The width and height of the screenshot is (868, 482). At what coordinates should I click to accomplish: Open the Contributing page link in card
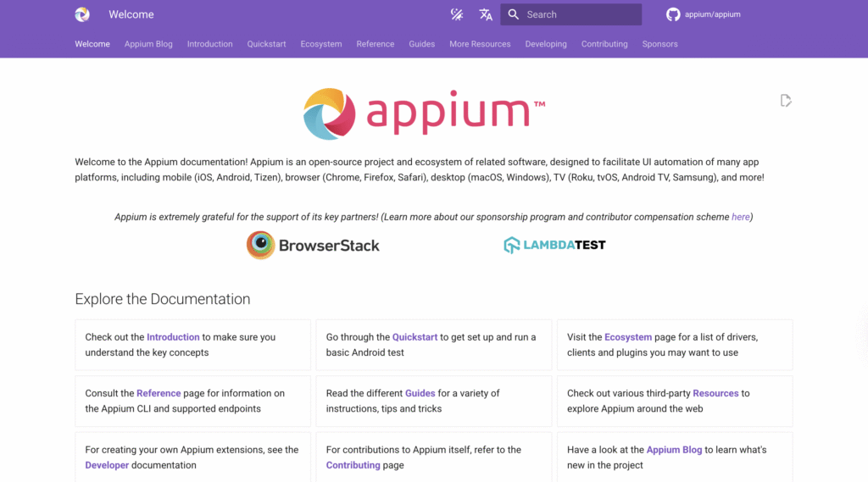[x=353, y=465]
